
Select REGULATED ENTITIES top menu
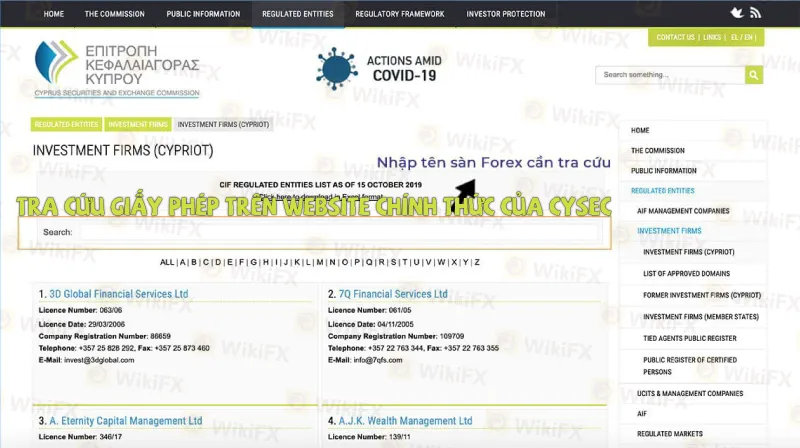click(297, 14)
